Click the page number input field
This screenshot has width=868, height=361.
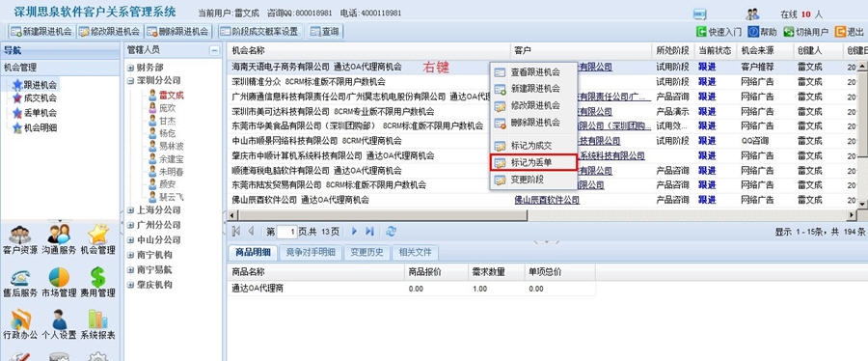click(287, 232)
